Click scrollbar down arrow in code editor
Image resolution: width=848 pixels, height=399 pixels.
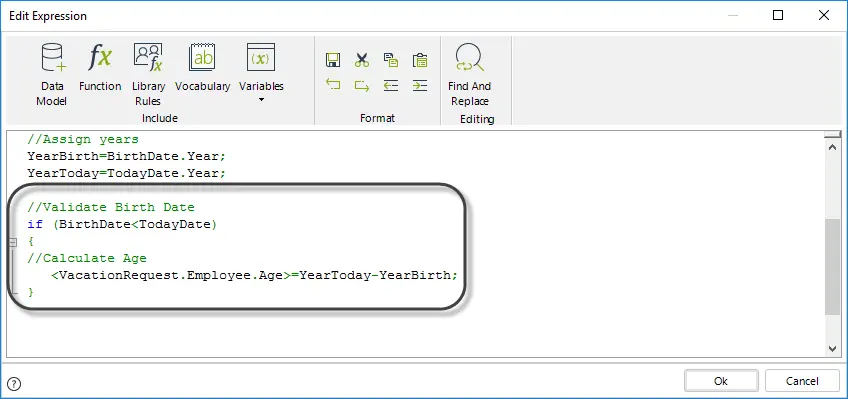pyautogui.click(x=833, y=349)
